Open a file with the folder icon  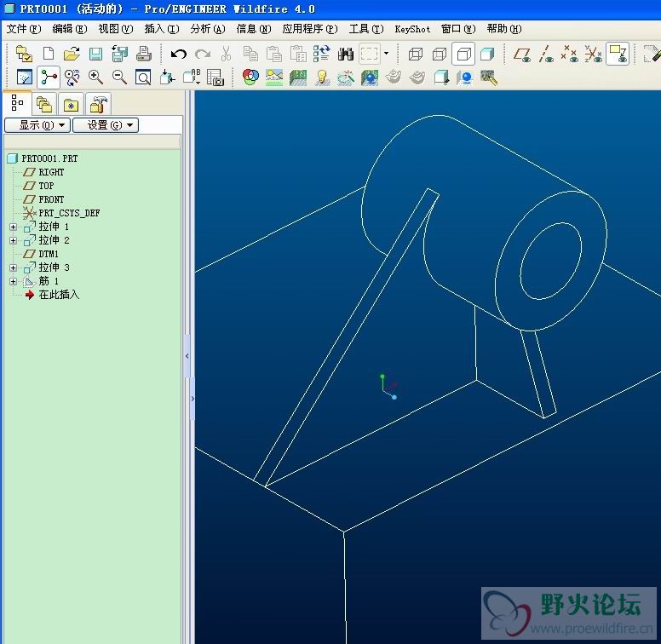coord(72,54)
